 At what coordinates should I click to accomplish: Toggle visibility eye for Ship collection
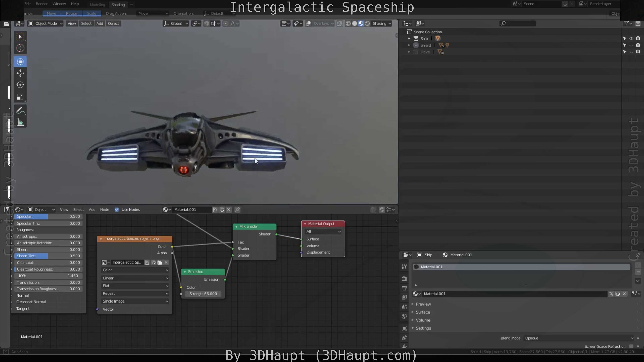[631, 39]
